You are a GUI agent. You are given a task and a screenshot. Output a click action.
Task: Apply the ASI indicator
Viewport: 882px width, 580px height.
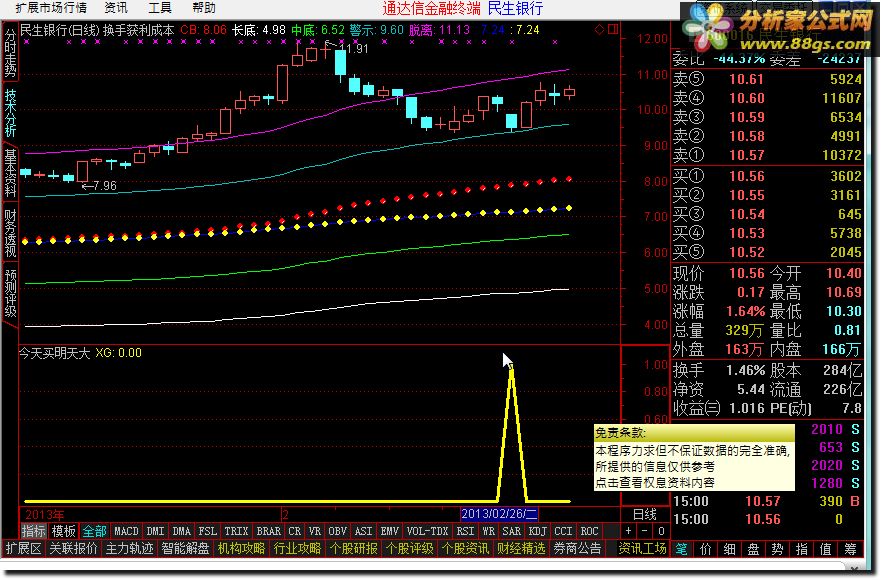point(363,531)
